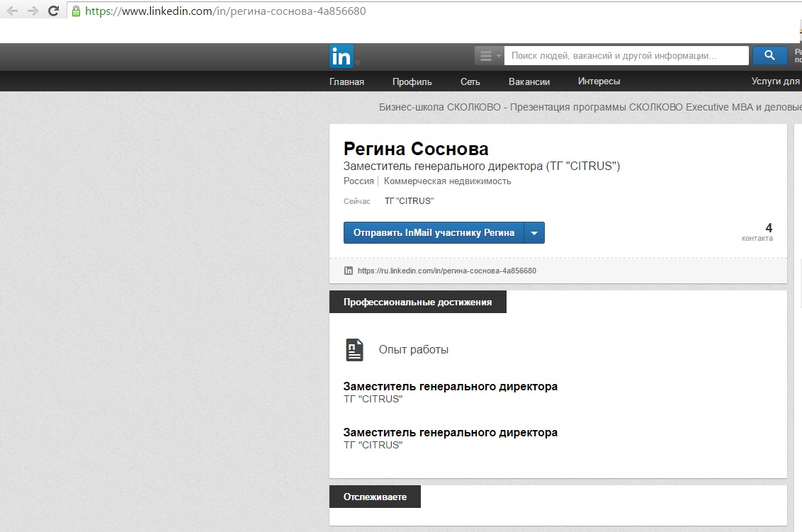
Task: Click the blue magnifier search button
Action: 769,55
